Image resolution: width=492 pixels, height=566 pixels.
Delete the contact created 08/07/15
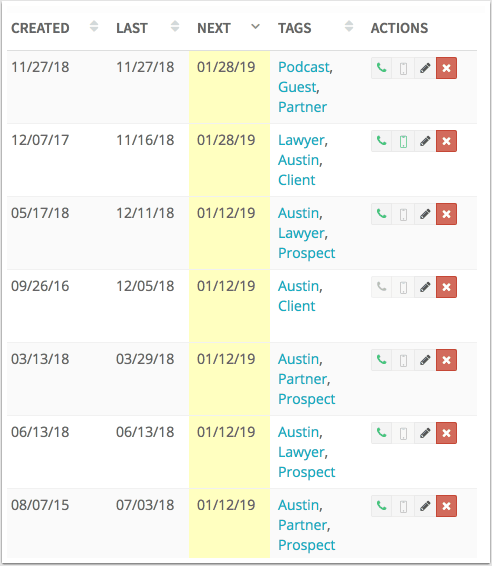[x=447, y=506]
